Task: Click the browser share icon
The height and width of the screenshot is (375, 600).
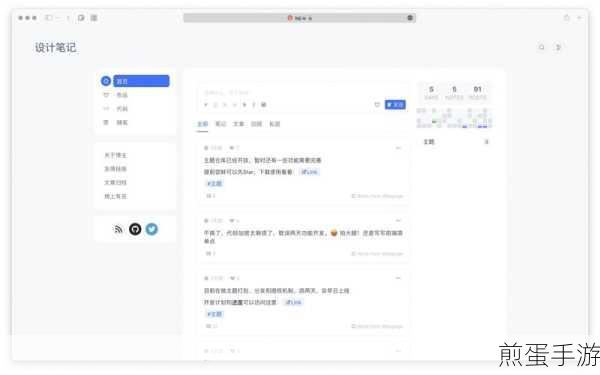Action: [567, 18]
